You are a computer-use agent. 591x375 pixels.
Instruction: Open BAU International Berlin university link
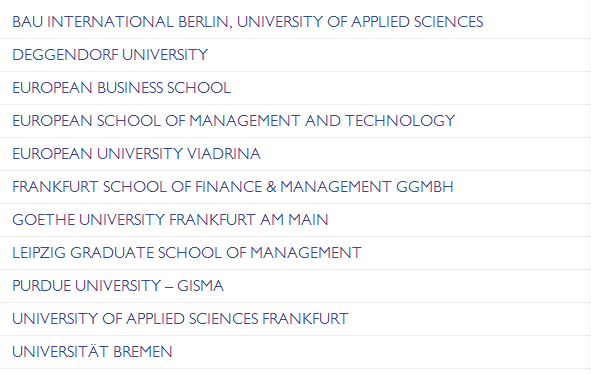[x=248, y=22]
